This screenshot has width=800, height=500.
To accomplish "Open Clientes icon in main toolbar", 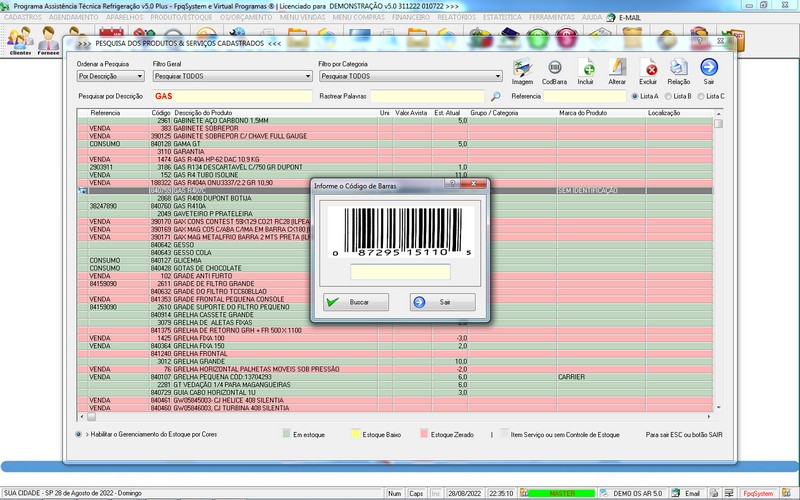I will click(x=20, y=41).
